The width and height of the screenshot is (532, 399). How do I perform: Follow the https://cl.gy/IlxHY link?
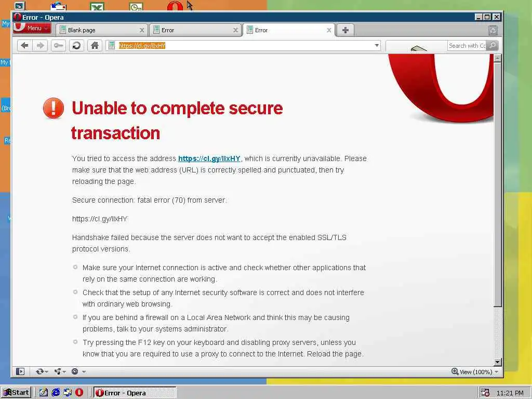point(209,158)
